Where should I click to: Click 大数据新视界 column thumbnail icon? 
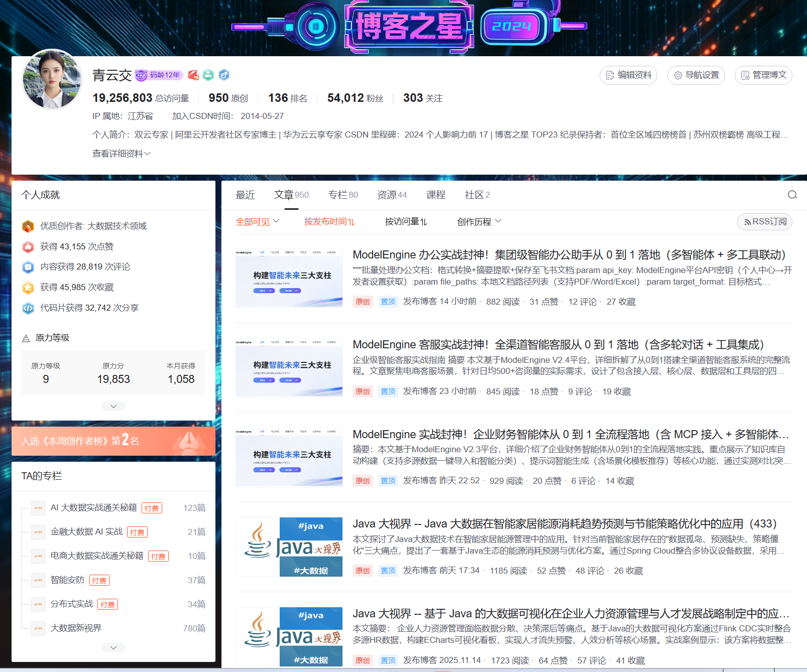39,628
